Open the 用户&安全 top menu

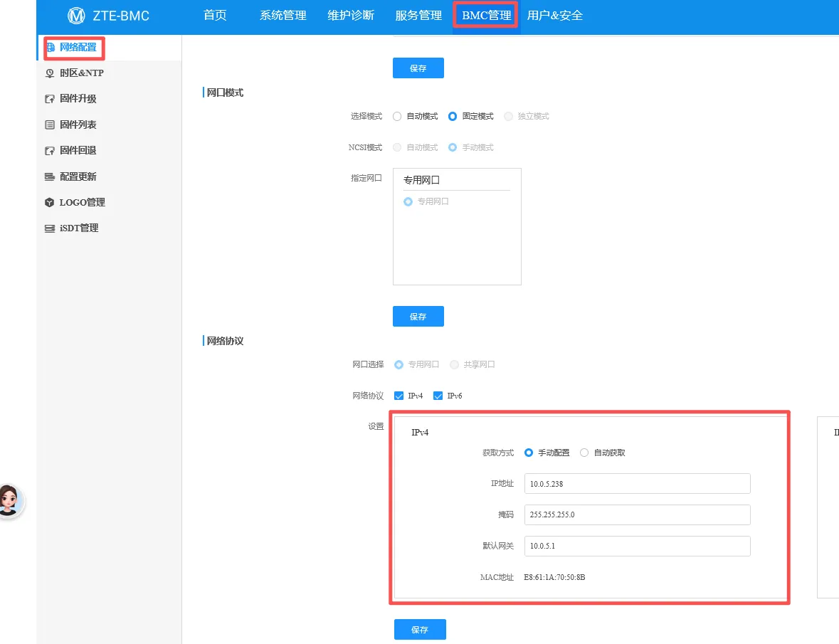tap(555, 16)
